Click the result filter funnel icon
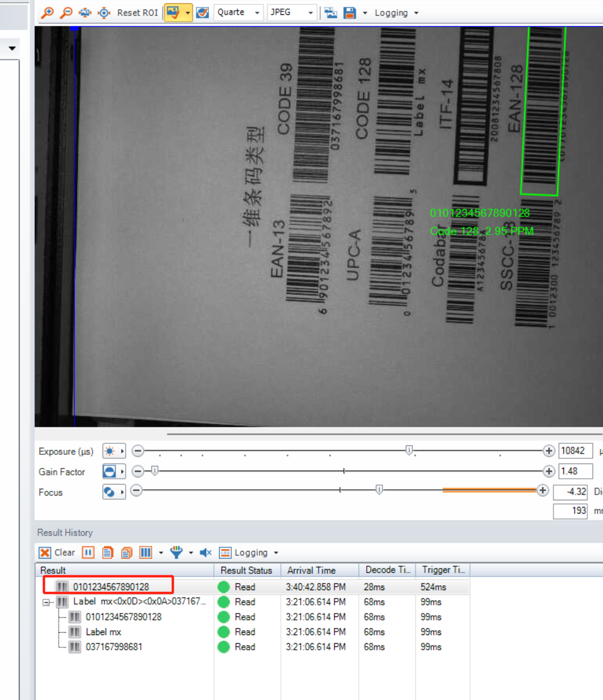This screenshot has height=700, width=603. point(176,553)
